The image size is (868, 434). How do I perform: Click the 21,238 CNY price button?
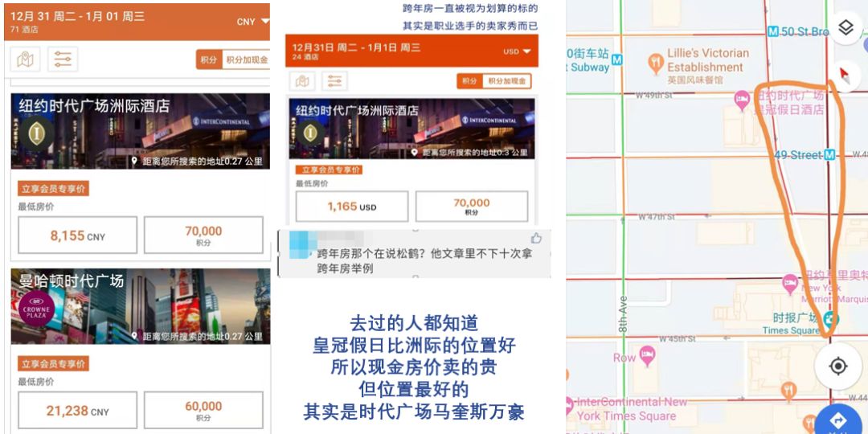(x=77, y=410)
